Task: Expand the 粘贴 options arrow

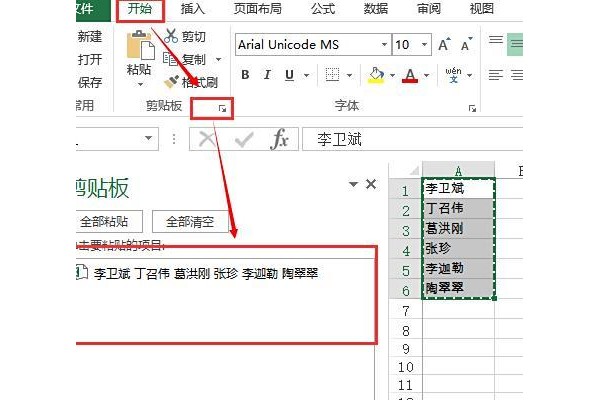Action: [x=140, y=84]
